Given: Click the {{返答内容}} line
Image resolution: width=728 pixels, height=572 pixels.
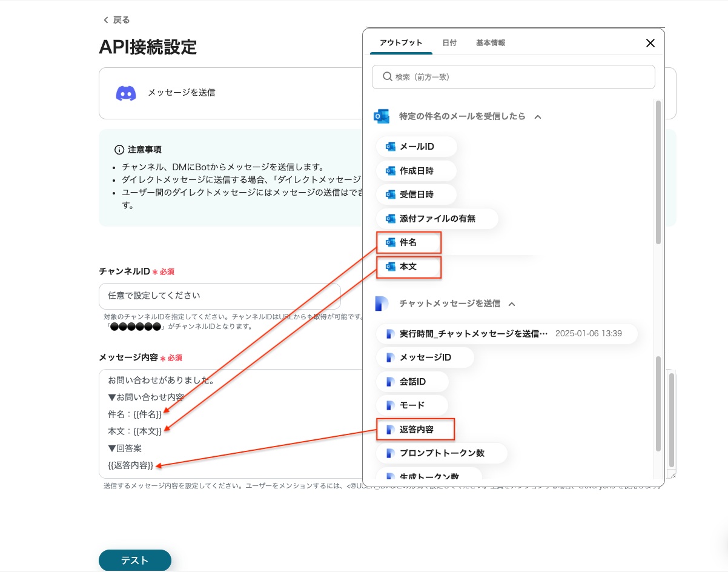Looking at the screenshot, I should click(x=130, y=465).
